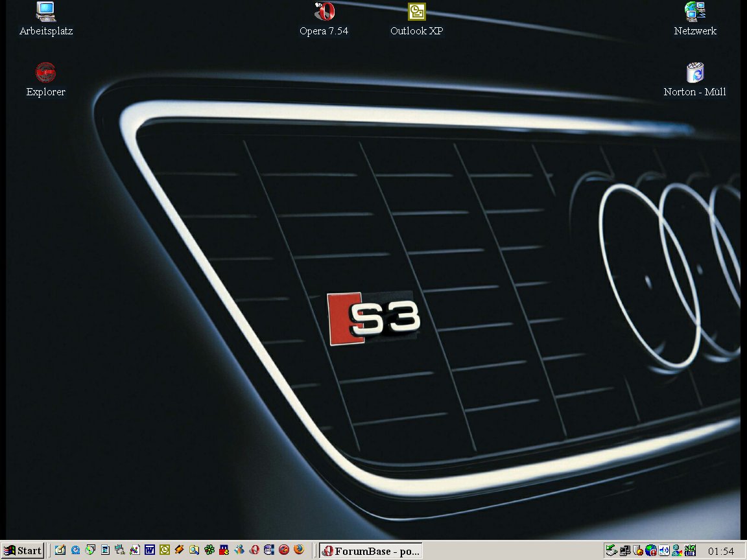Click the notepad-with-pencil quick launch icon

click(x=60, y=550)
